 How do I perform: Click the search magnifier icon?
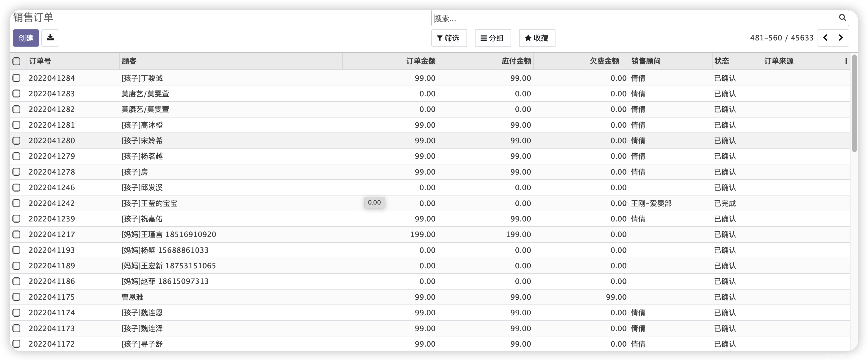[842, 18]
